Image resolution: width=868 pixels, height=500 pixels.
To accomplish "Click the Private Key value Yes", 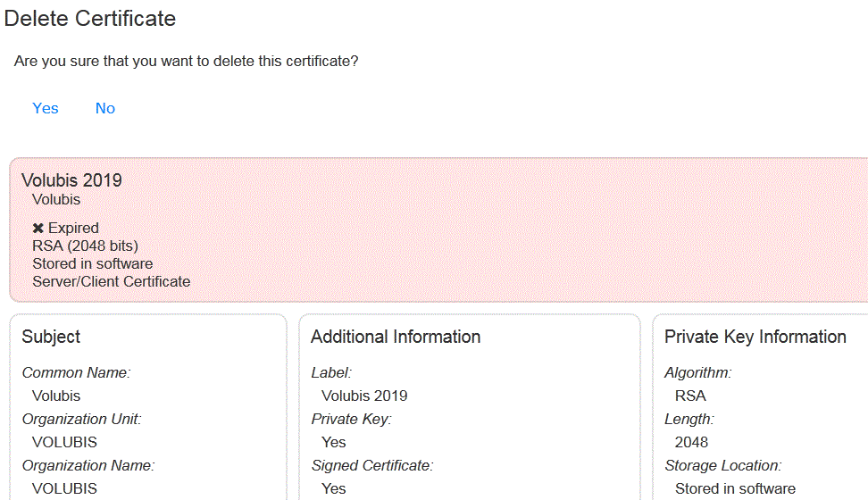I will [333, 443].
